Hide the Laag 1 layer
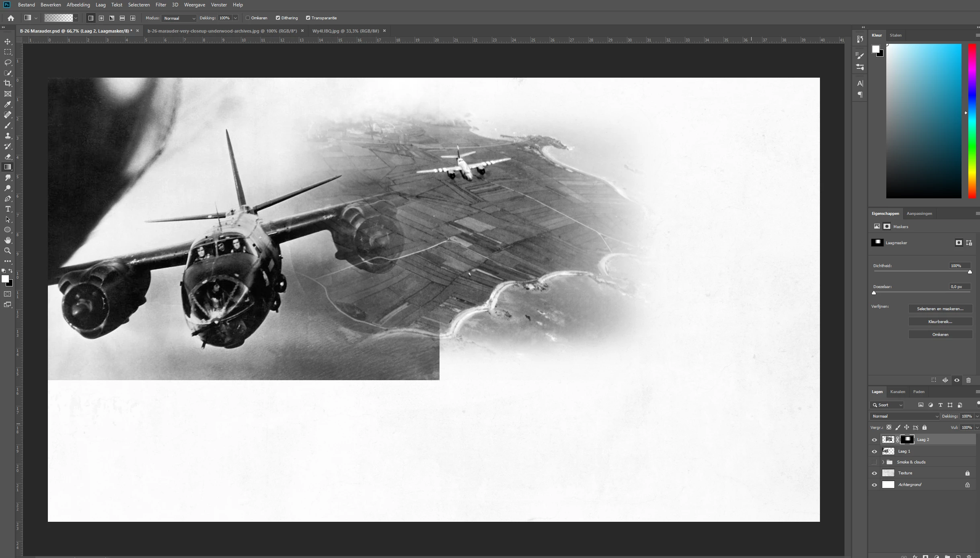 (x=874, y=451)
